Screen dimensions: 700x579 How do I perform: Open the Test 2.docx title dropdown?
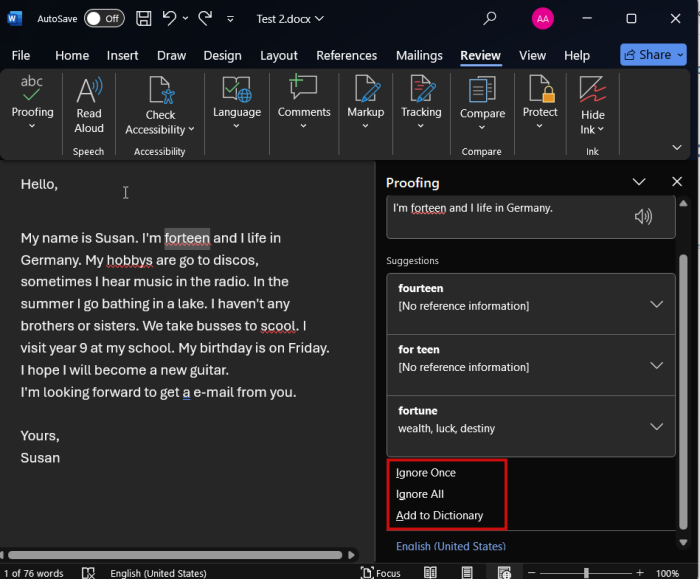click(x=290, y=19)
